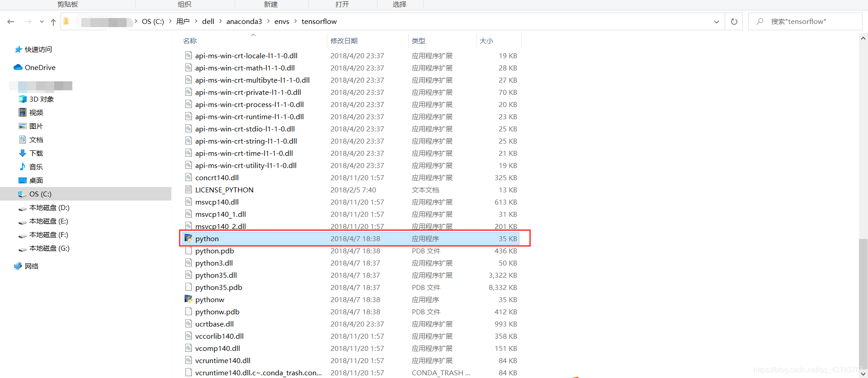Select envs in the breadcrumb path
The width and height of the screenshot is (868, 378).
tap(282, 21)
